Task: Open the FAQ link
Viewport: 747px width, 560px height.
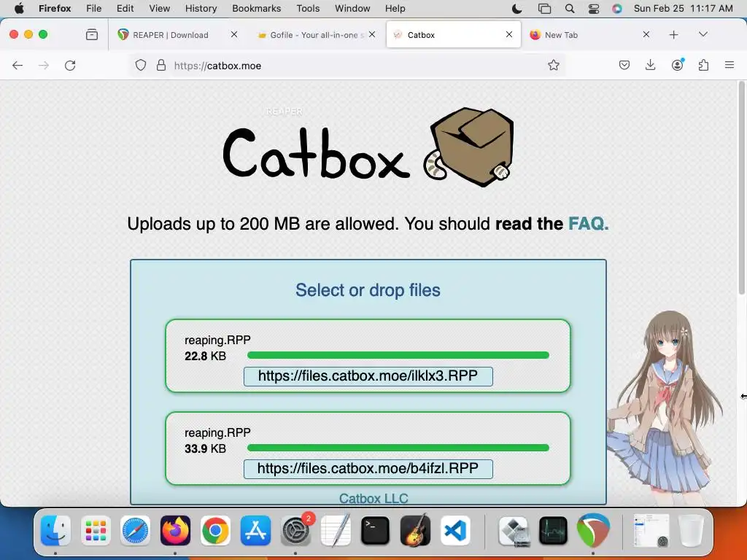Action: (589, 223)
